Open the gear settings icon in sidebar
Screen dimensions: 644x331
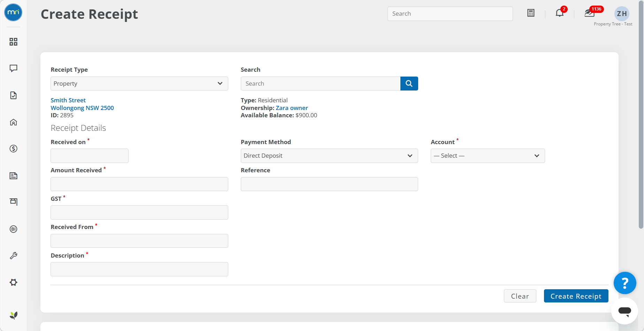(x=13, y=282)
